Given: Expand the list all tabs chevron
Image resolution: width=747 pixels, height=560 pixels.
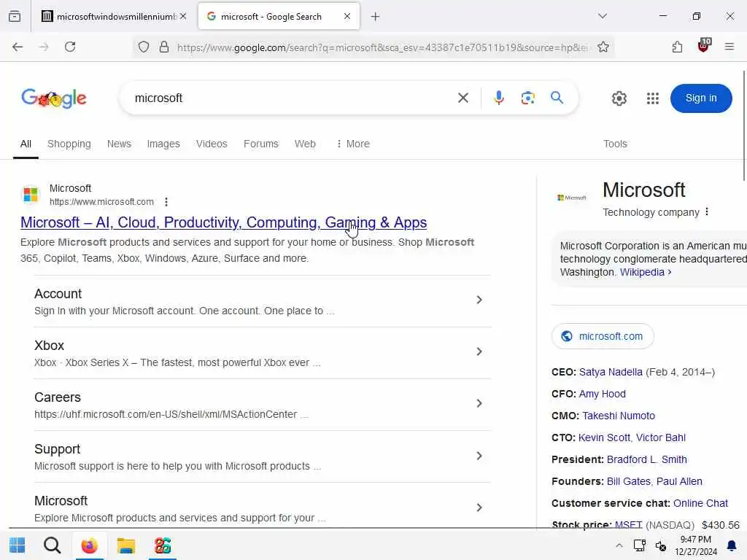Looking at the screenshot, I should [x=603, y=16].
